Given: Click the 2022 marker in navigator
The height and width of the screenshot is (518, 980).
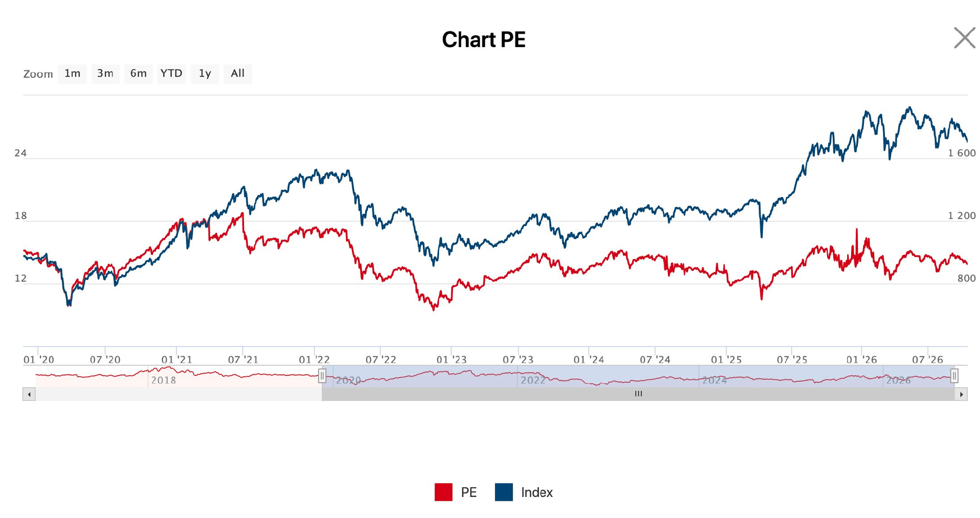Looking at the screenshot, I should 533,380.
